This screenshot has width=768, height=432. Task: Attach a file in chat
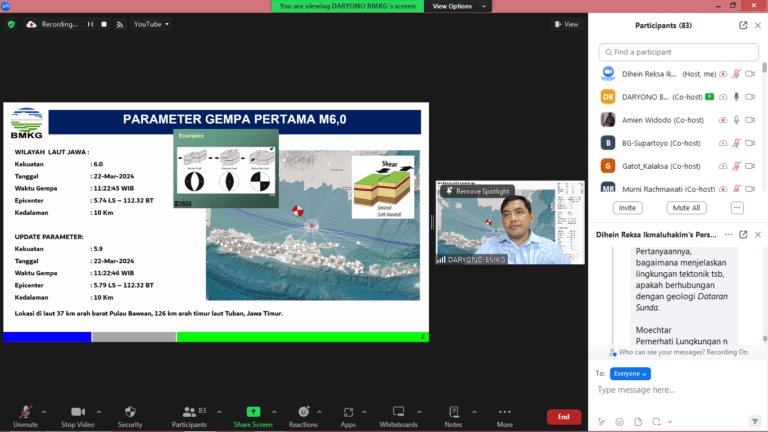[x=637, y=420]
